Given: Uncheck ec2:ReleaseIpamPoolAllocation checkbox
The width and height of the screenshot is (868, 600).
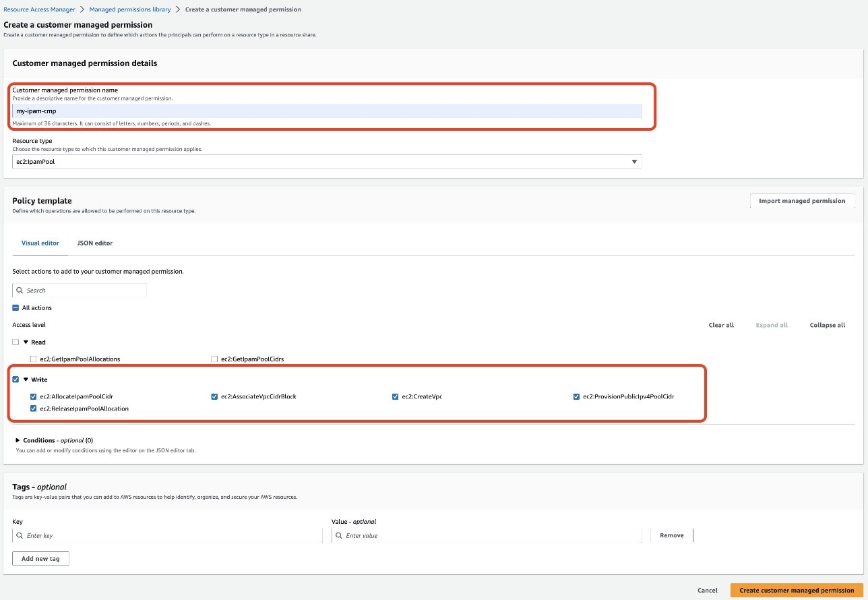Looking at the screenshot, I should [34, 409].
